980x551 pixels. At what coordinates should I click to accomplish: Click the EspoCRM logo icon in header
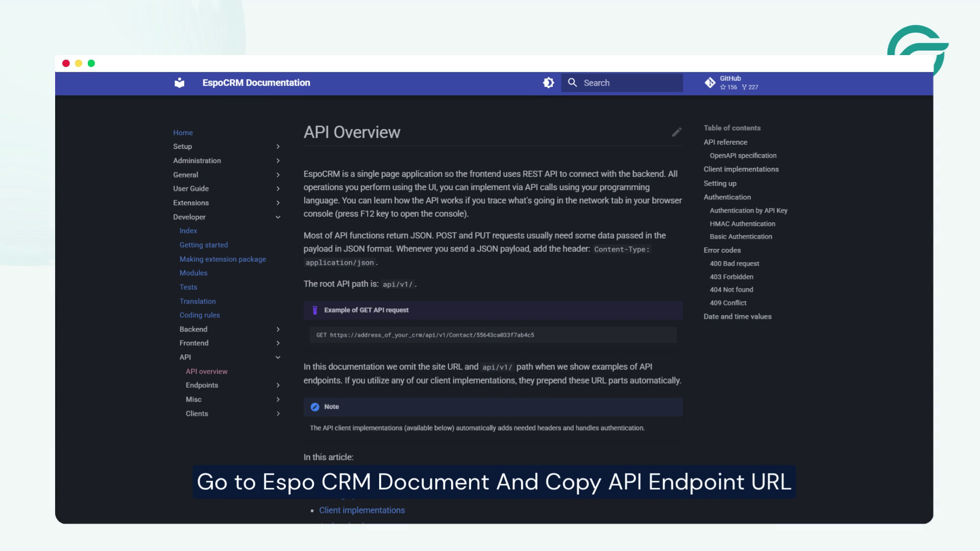point(179,83)
